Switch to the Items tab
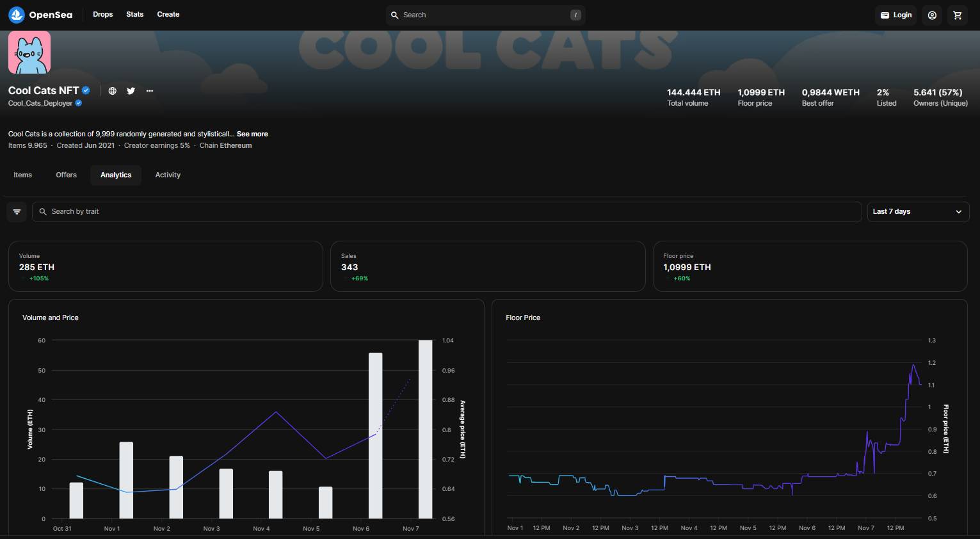Image resolution: width=980 pixels, height=539 pixels. [x=23, y=175]
